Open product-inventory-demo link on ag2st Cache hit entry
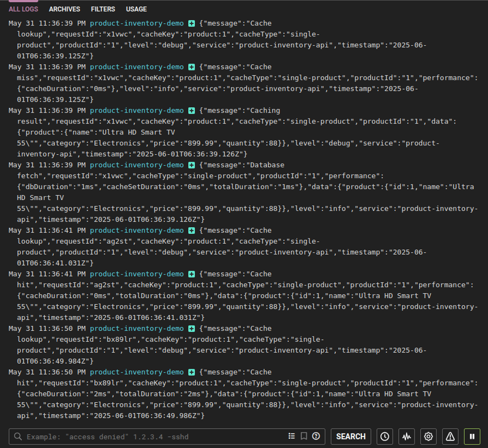This screenshot has height=448, width=488. (x=137, y=274)
